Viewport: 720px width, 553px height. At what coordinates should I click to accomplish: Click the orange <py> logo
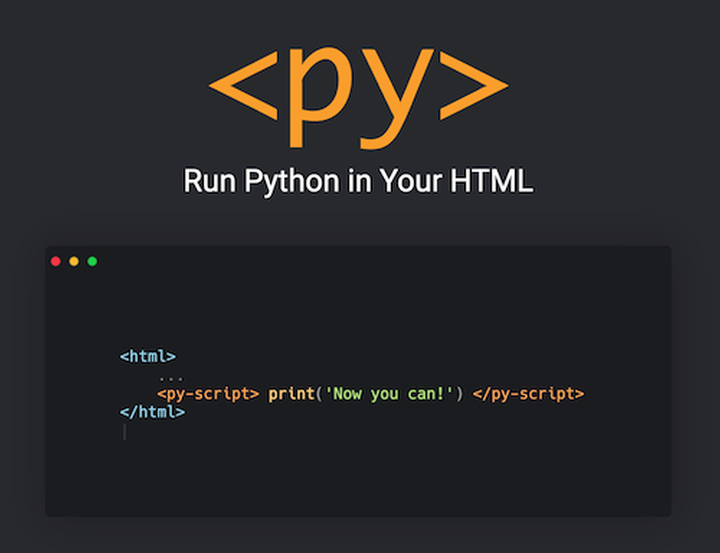click(358, 97)
